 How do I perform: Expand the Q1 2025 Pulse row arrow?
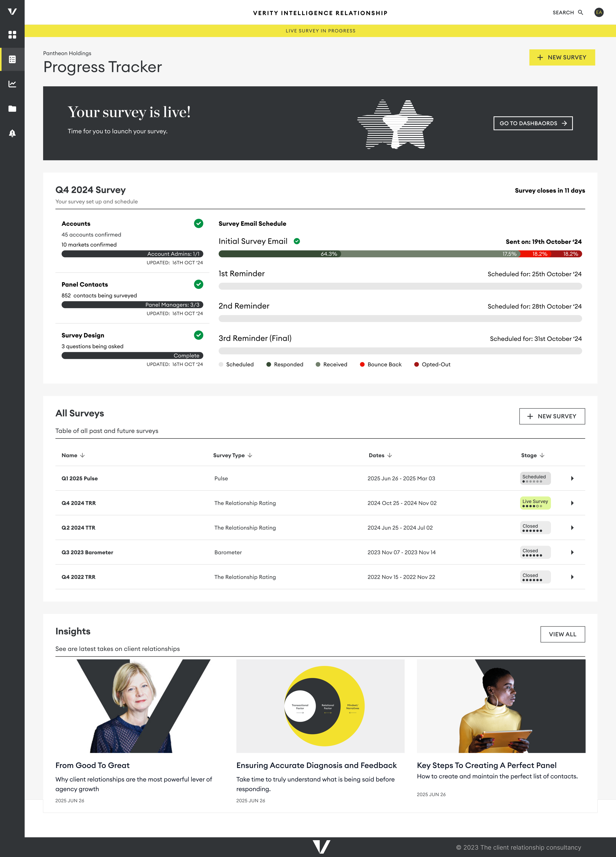coord(572,478)
